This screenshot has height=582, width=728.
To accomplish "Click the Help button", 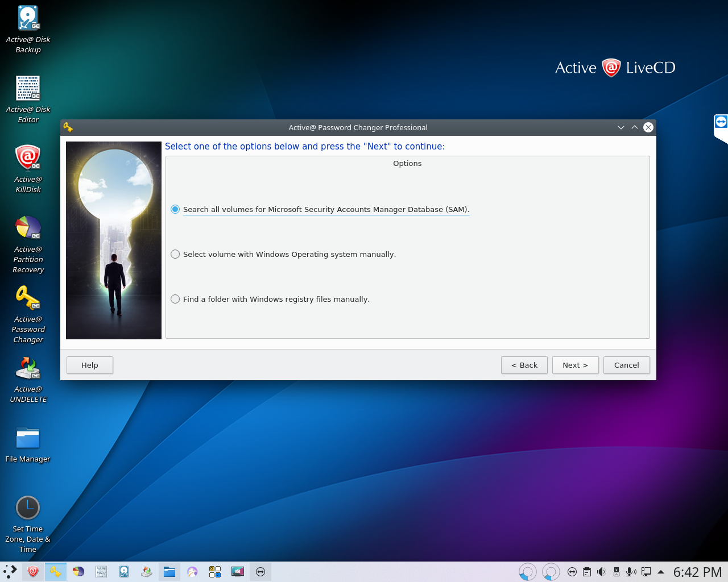I will tap(90, 365).
